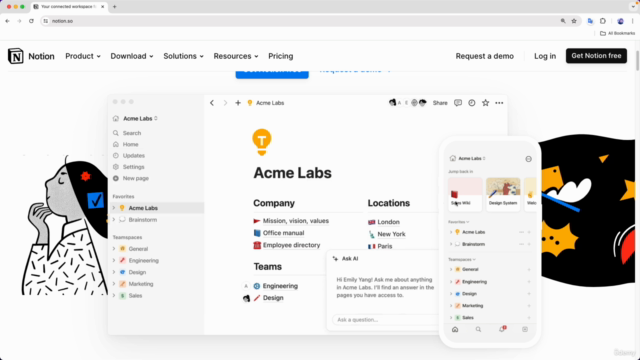This screenshot has height=360, width=640.
Task: Open the New York location page
Action: [387, 234]
